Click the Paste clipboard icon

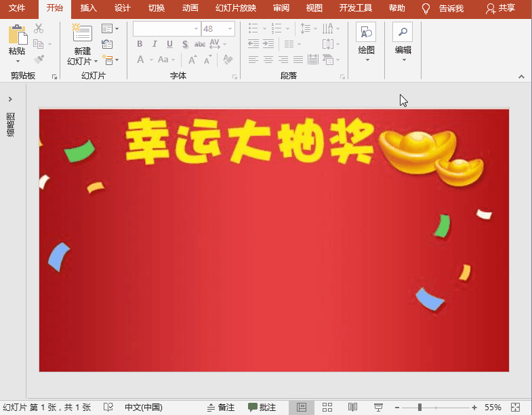point(18,35)
